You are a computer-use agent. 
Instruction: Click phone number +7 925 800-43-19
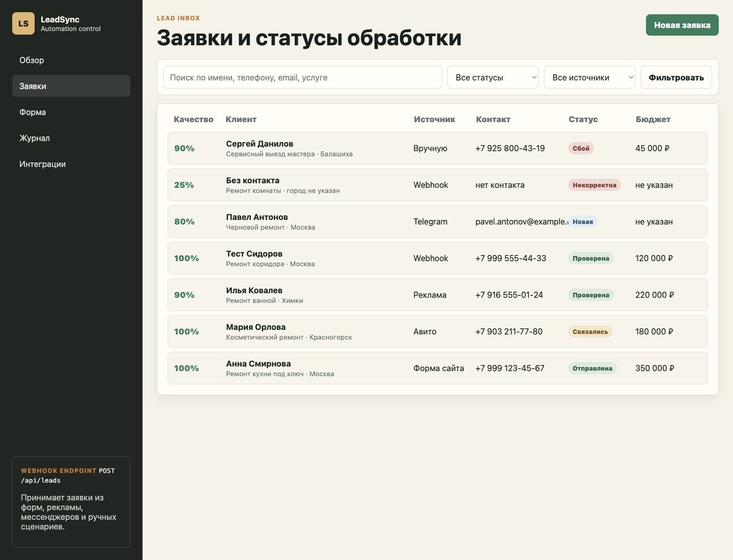[510, 148]
